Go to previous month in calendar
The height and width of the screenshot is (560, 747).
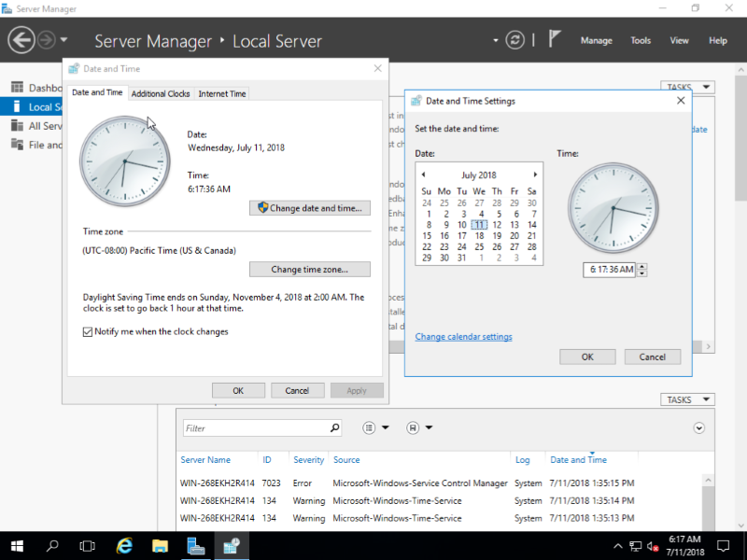tap(423, 175)
